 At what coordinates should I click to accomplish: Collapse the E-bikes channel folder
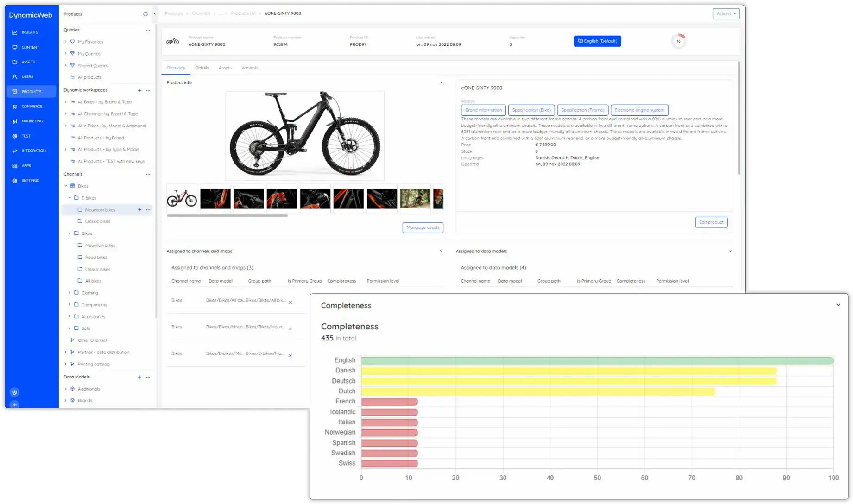(x=70, y=198)
